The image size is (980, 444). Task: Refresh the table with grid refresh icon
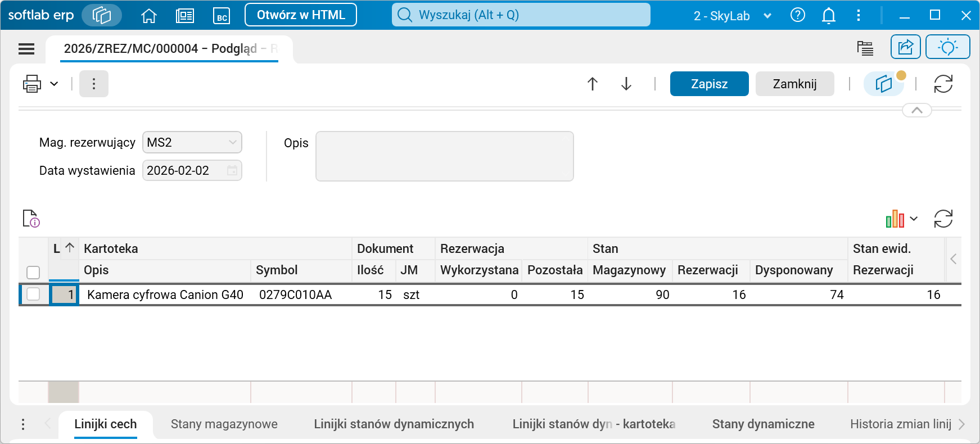pos(943,219)
